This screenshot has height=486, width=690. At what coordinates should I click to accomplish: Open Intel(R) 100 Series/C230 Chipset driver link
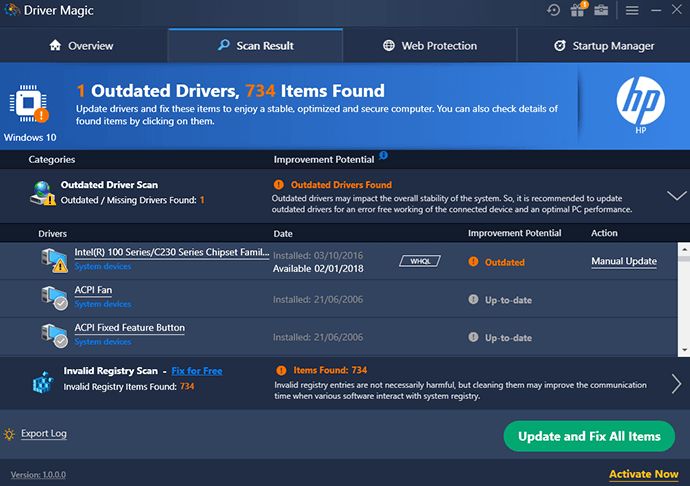click(x=172, y=252)
